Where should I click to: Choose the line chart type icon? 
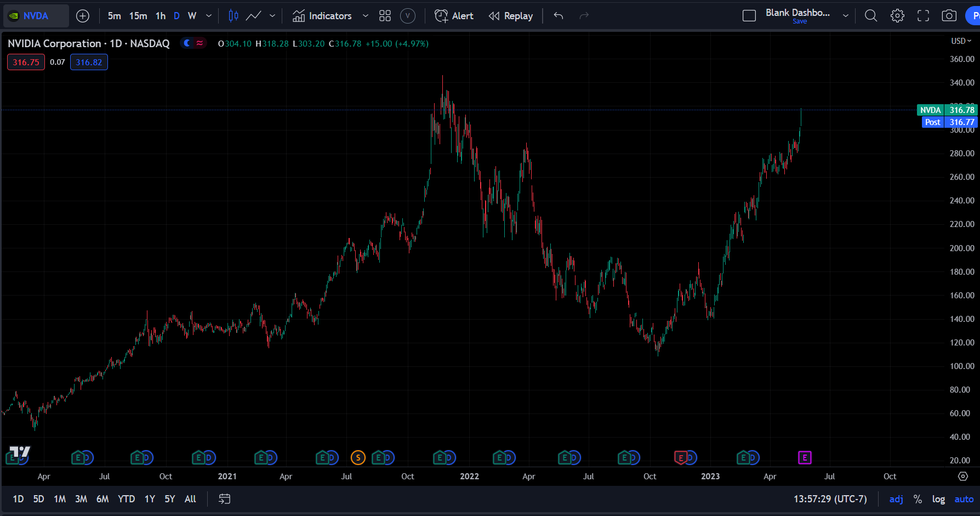(x=253, y=16)
